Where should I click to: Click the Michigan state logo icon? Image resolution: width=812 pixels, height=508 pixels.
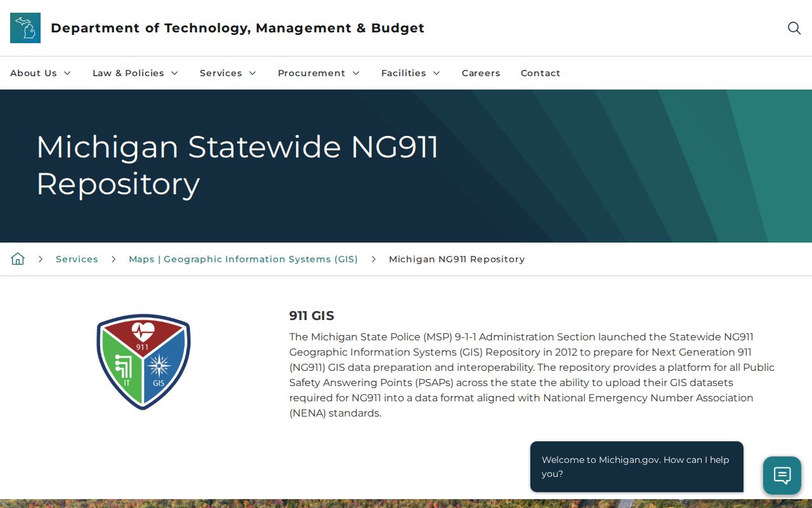point(25,28)
